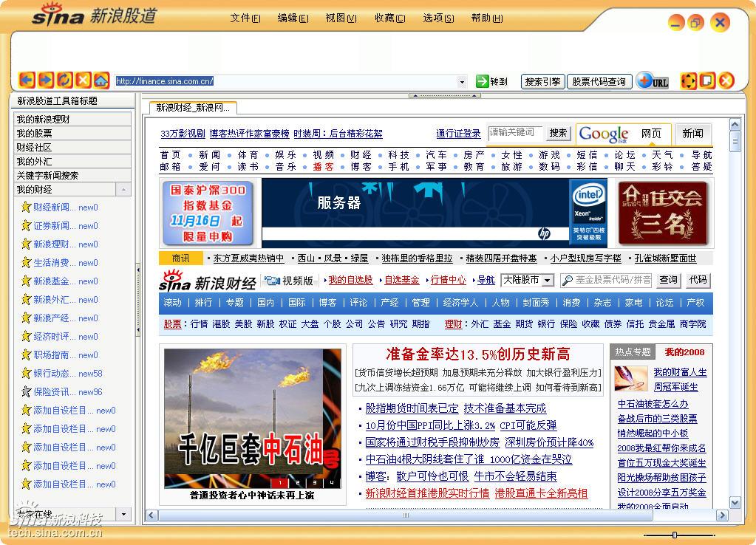The height and width of the screenshot is (545, 756).
Task: Click the vertical scrollbar down arrow
Action: 735,503
